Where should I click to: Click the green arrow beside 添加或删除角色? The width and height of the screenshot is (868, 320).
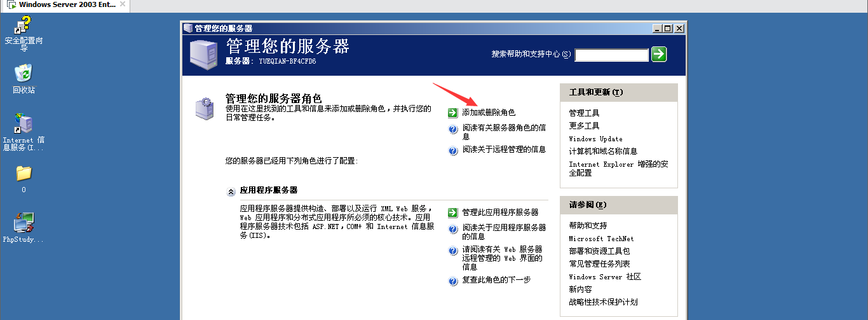pyautogui.click(x=452, y=113)
